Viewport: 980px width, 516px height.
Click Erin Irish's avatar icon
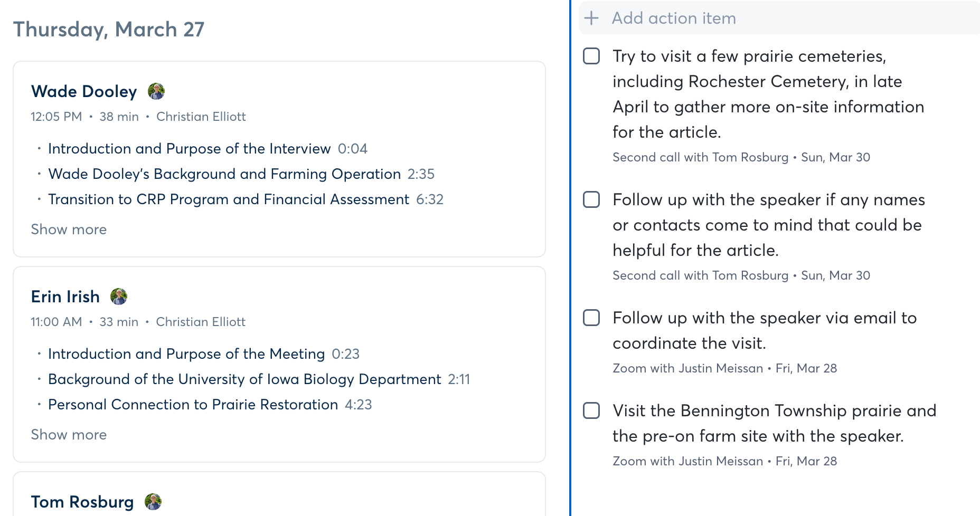pos(119,297)
